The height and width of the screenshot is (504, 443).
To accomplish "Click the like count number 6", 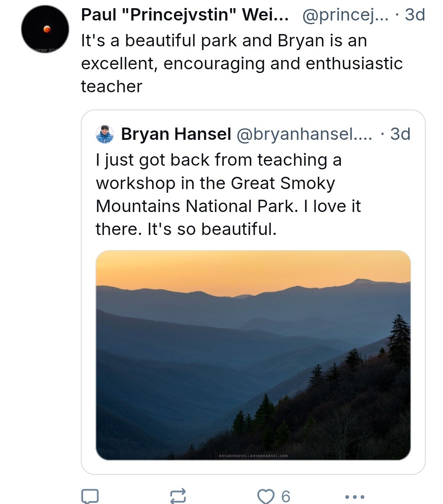I will pos(285,497).
